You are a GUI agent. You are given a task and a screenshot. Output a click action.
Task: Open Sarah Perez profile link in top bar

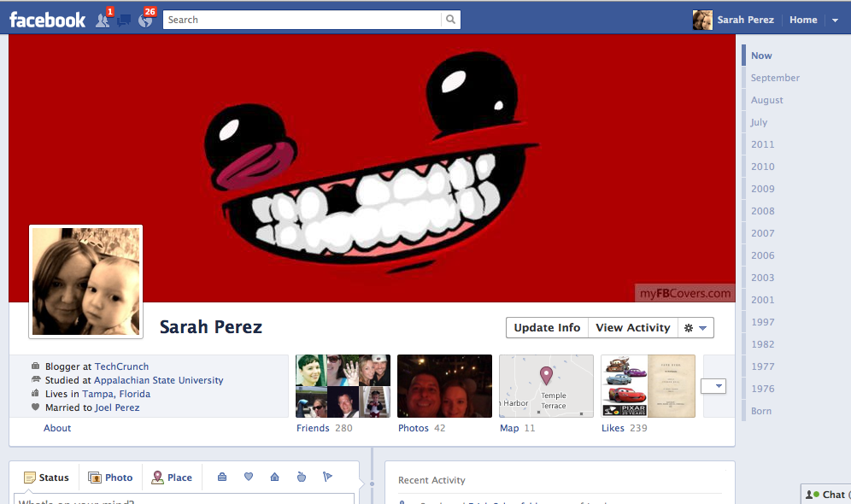pyautogui.click(x=746, y=20)
